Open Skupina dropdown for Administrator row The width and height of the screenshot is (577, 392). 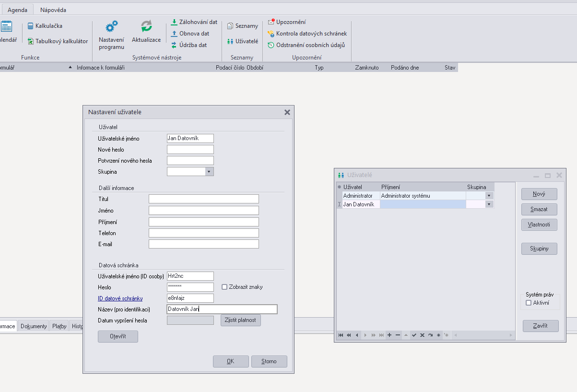[489, 196]
